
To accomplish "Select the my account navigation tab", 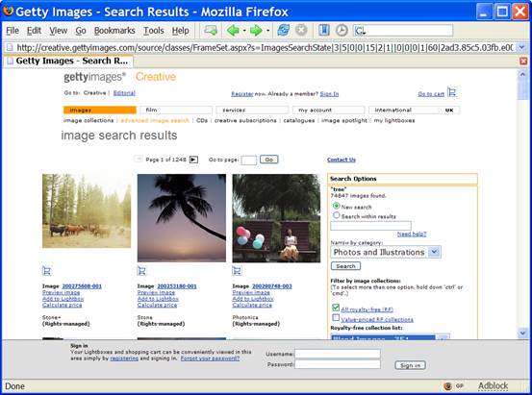I will pyautogui.click(x=328, y=110).
